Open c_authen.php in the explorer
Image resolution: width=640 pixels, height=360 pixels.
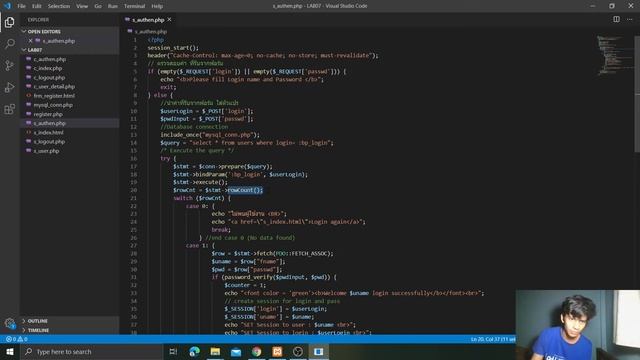pos(49,59)
